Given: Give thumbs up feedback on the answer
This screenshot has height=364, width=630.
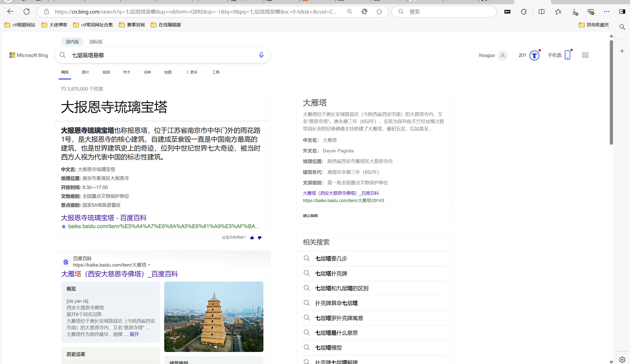Looking at the screenshot, I should 252,238.
